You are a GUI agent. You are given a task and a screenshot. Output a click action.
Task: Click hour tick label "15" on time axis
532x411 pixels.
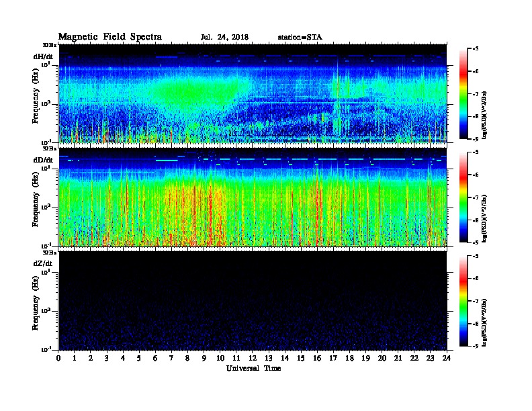[301, 358]
